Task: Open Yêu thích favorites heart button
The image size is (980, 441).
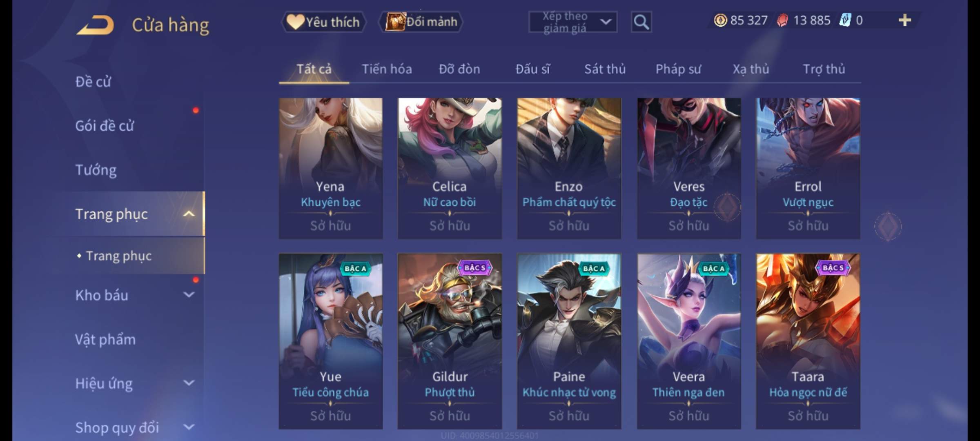Action: pyautogui.click(x=323, y=22)
